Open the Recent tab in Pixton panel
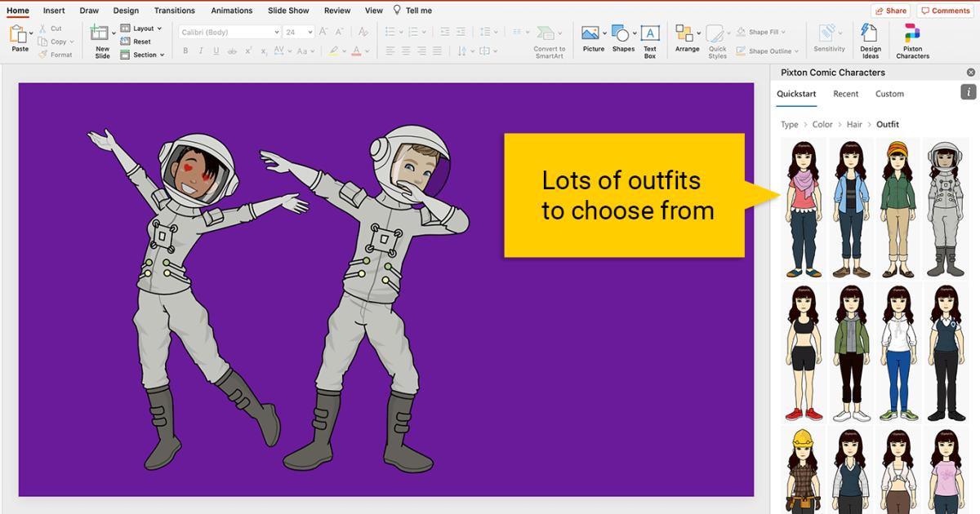980x514 pixels. click(x=845, y=93)
